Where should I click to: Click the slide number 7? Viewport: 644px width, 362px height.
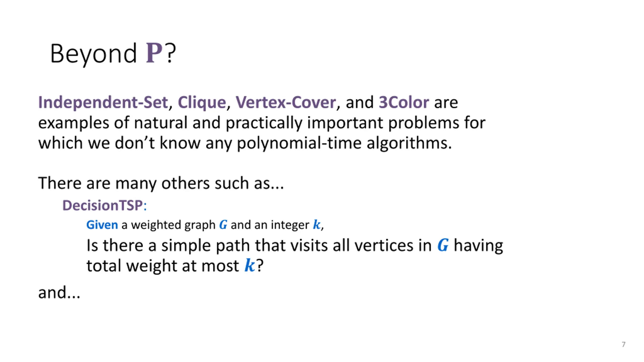pyautogui.click(x=623, y=344)
